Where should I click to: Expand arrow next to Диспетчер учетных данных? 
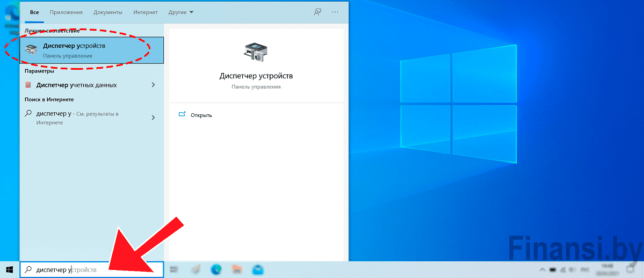point(153,85)
